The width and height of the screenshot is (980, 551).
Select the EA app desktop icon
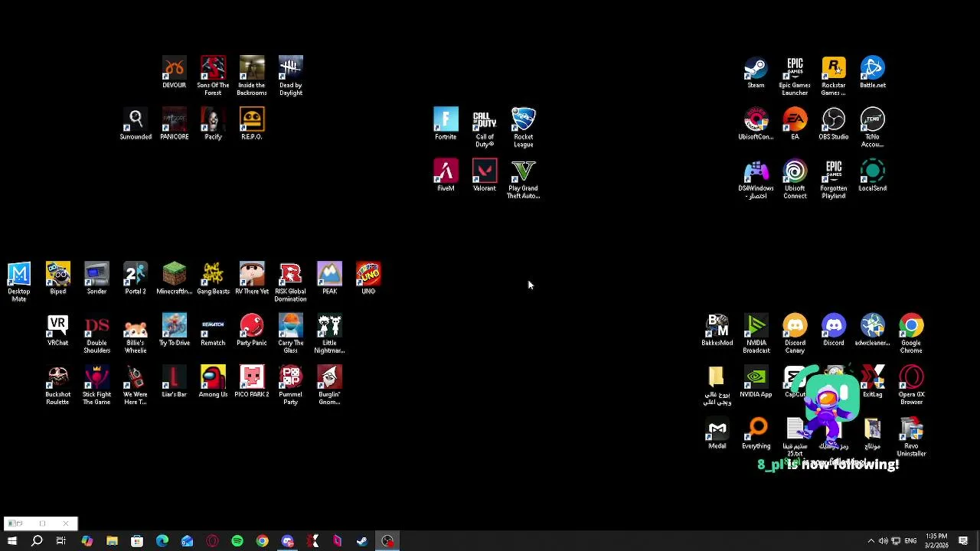point(795,125)
